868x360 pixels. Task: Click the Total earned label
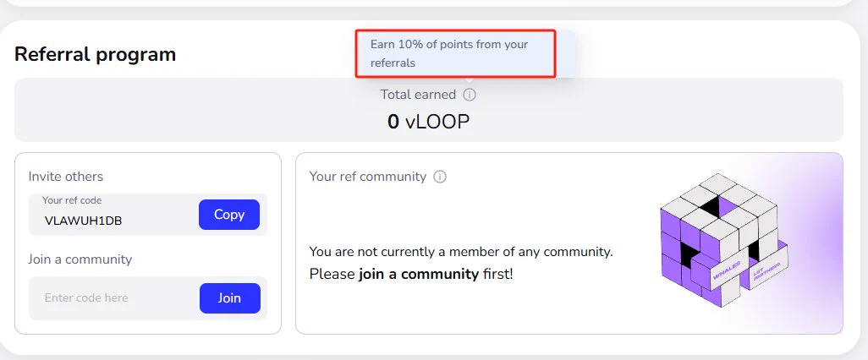(418, 95)
